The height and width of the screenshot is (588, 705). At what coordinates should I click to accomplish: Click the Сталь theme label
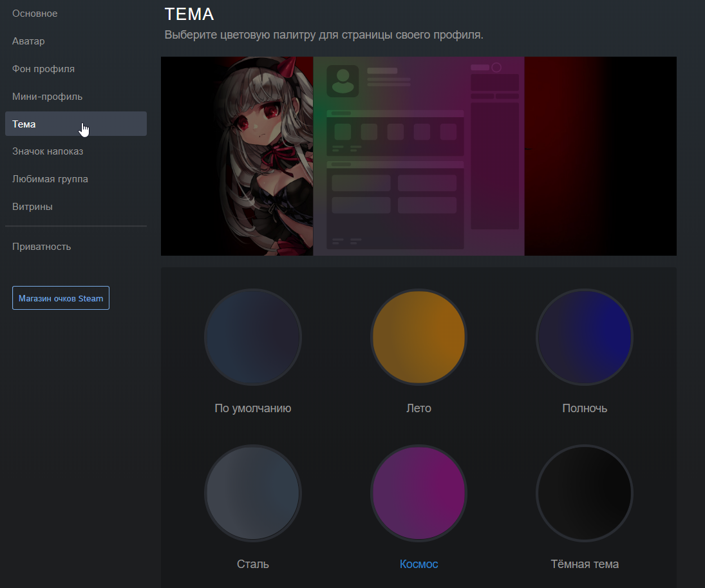click(252, 564)
